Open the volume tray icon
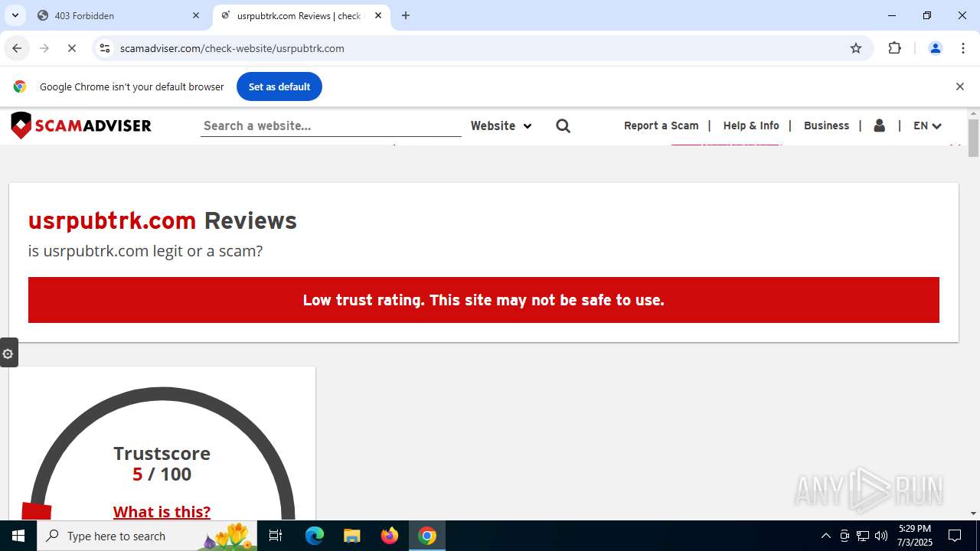The height and width of the screenshot is (551, 980). (881, 536)
